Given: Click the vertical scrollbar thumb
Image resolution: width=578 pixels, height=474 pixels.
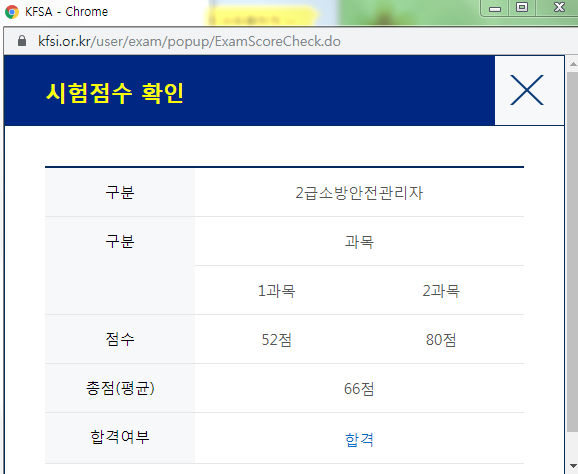Looking at the screenshot, I should pos(573,252).
